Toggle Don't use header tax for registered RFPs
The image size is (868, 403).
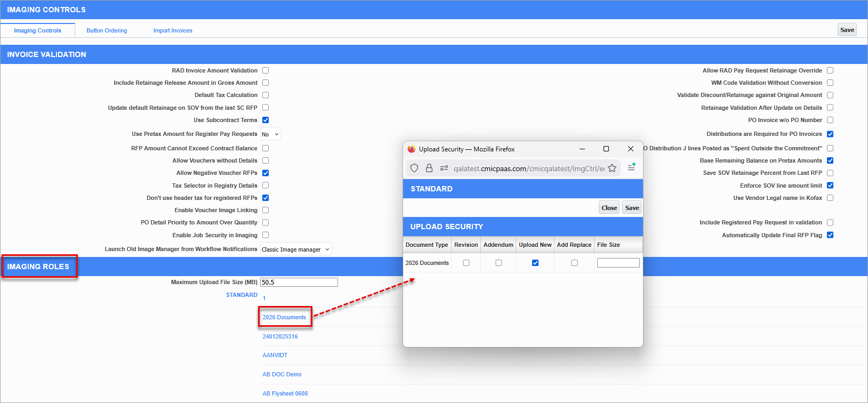[266, 198]
